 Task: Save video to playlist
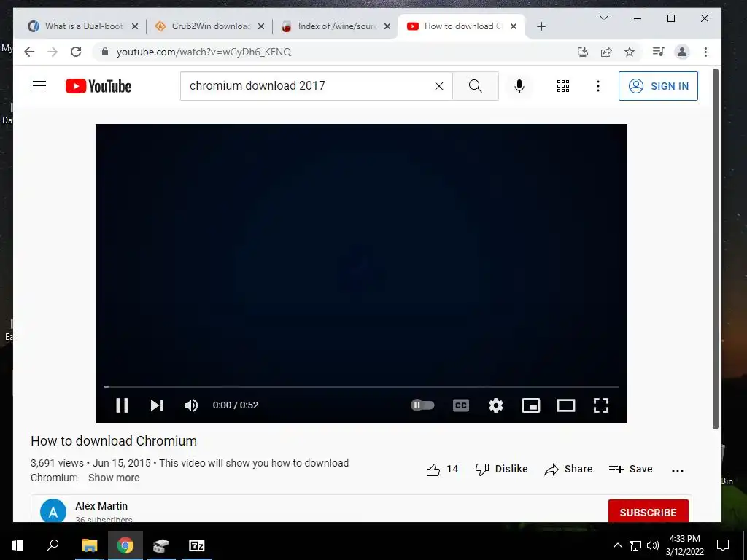coord(631,470)
